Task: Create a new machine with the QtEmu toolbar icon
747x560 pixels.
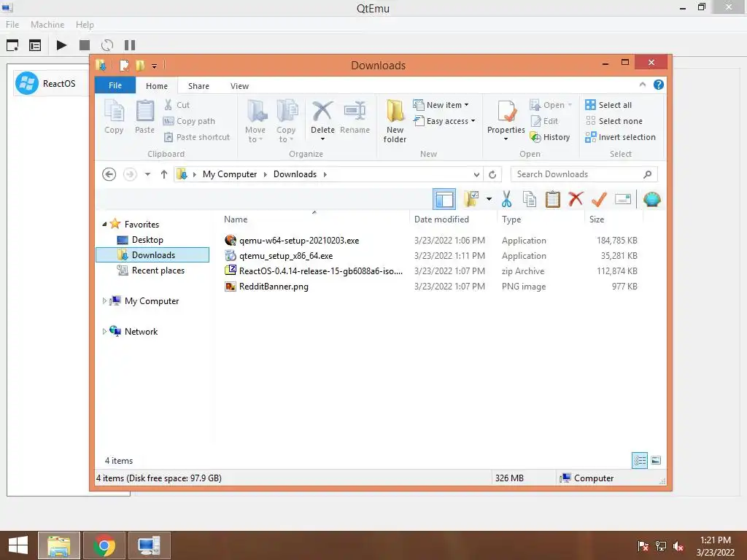Action: 12,45
